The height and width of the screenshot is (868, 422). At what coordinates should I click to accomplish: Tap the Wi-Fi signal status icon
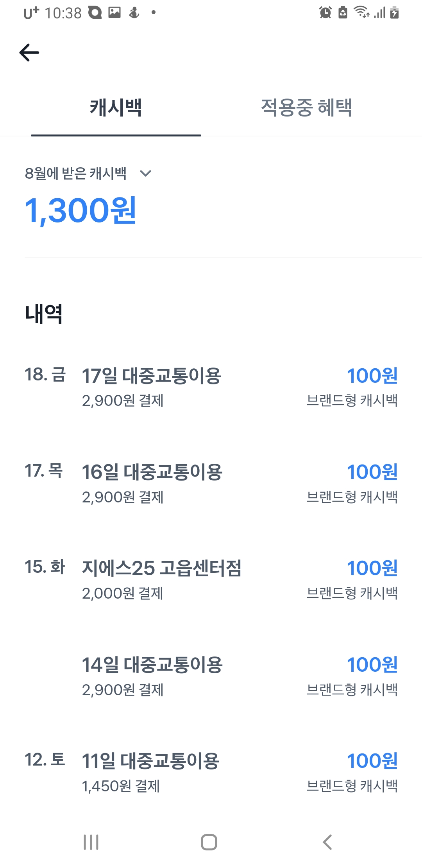point(361,13)
